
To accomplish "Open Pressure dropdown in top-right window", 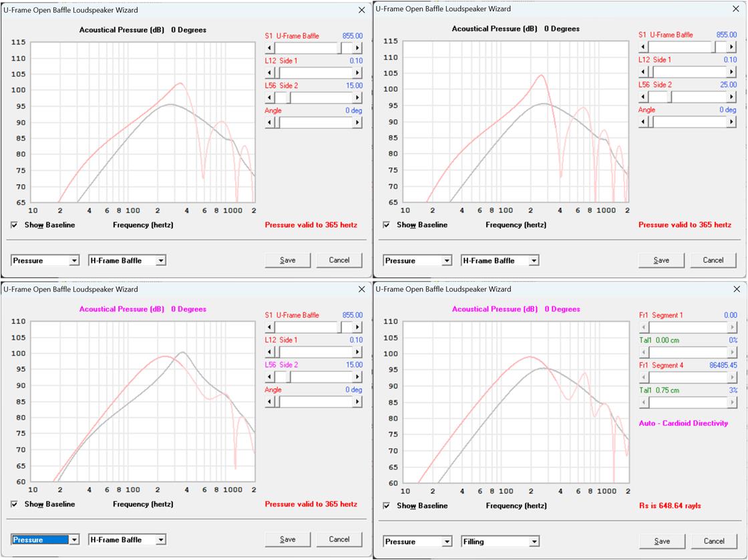I will (447, 261).
